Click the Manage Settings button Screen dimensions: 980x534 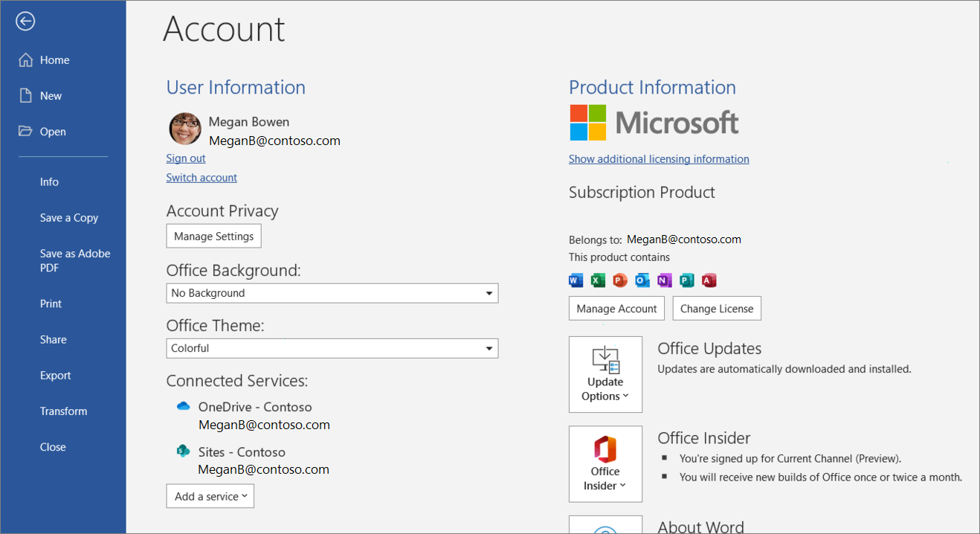(213, 236)
